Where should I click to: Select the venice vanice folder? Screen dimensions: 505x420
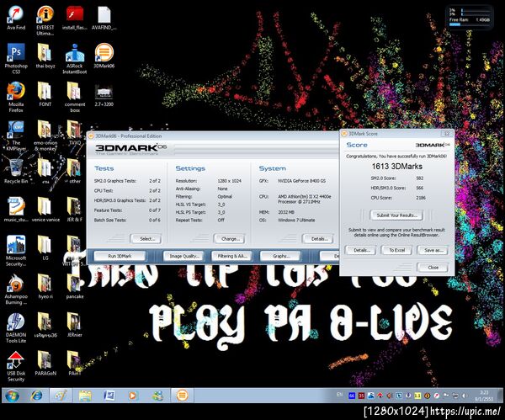pos(45,210)
